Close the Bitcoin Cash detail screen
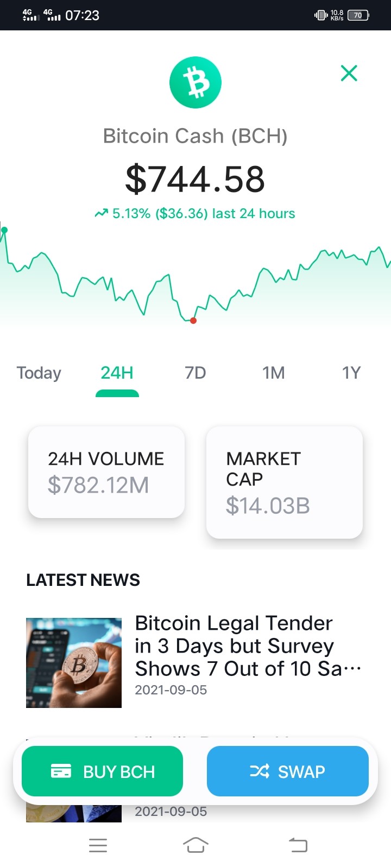Image resolution: width=391 pixels, height=868 pixels. pyautogui.click(x=349, y=73)
